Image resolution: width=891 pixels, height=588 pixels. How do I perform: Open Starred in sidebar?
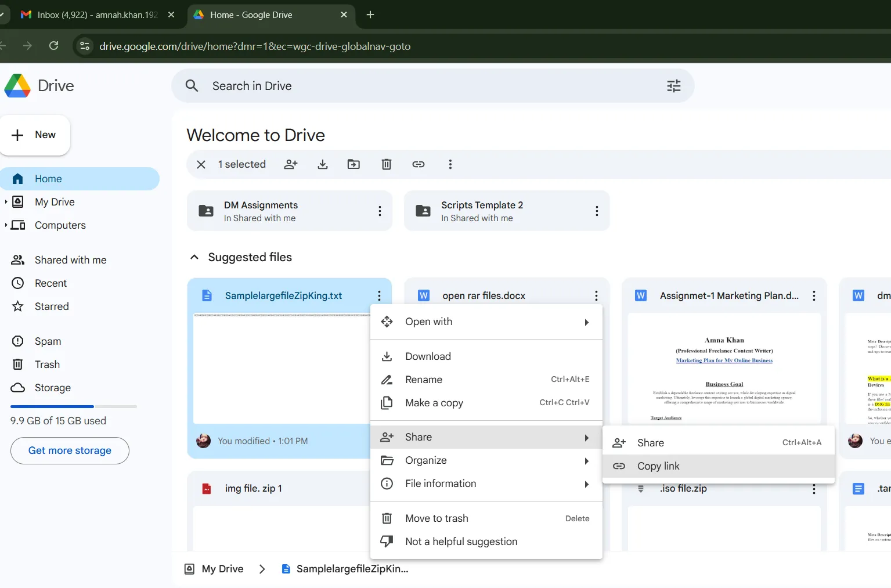click(x=80, y=306)
